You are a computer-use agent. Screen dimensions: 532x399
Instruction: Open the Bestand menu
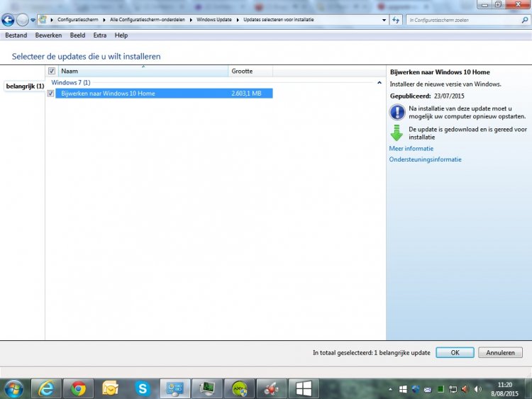coord(16,35)
